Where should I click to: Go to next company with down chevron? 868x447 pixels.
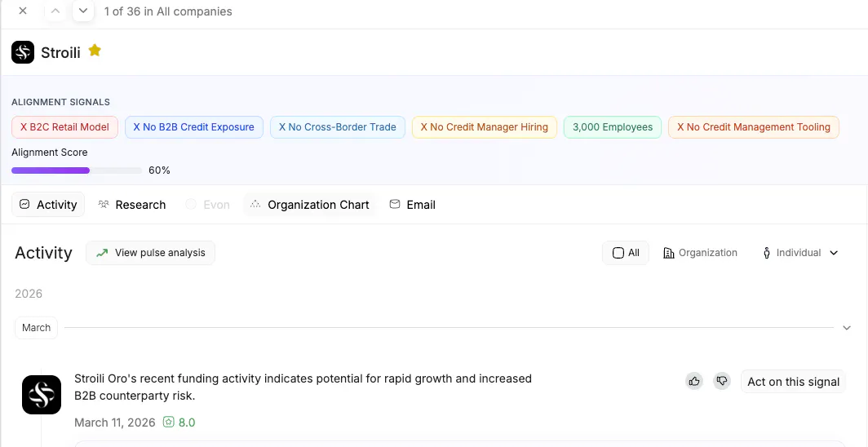tap(83, 11)
